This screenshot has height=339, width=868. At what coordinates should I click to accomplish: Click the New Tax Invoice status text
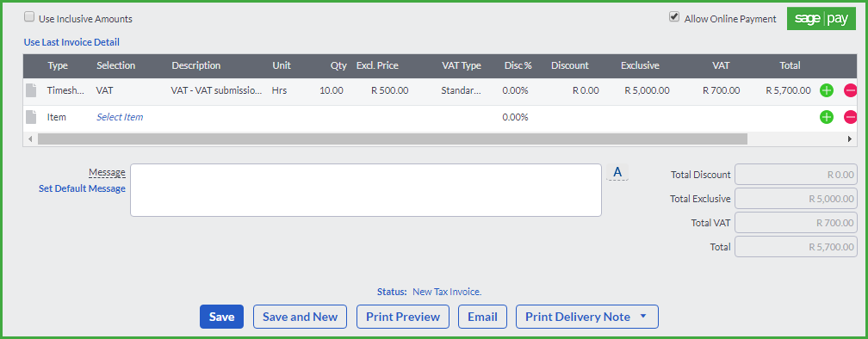point(447,292)
